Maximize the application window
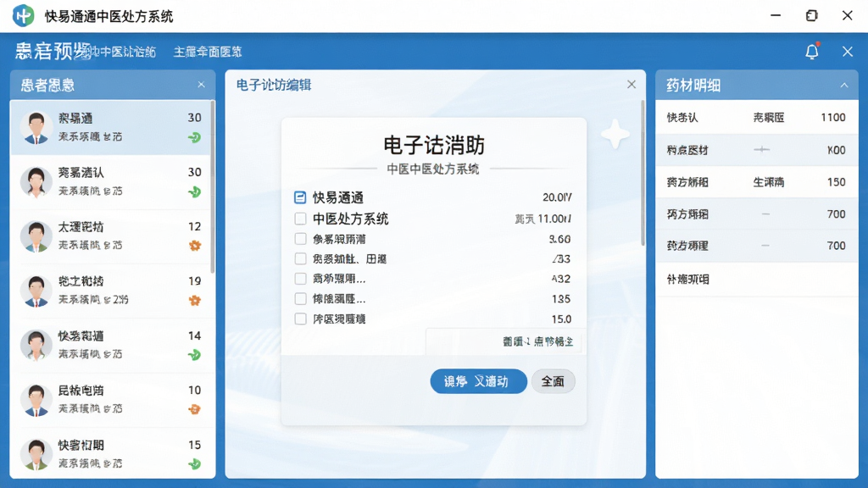 point(811,15)
